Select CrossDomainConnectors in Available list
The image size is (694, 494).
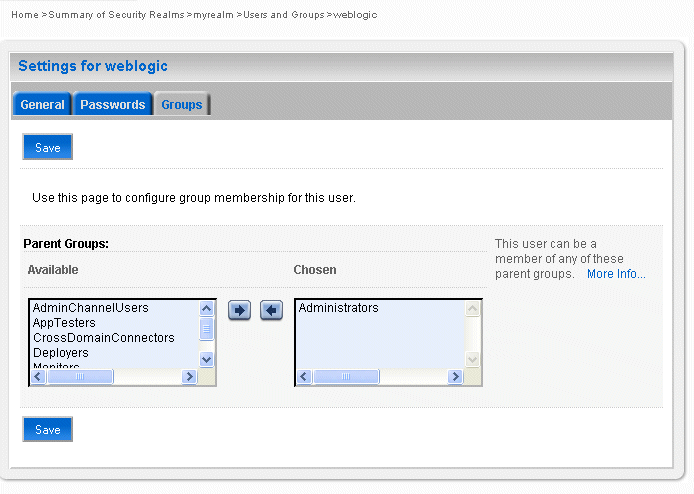104,338
